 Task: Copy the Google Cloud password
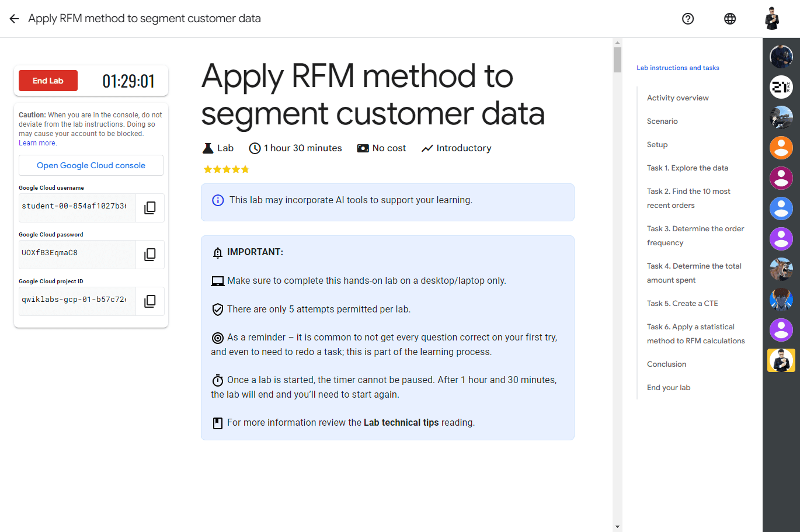click(x=150, y=255)
